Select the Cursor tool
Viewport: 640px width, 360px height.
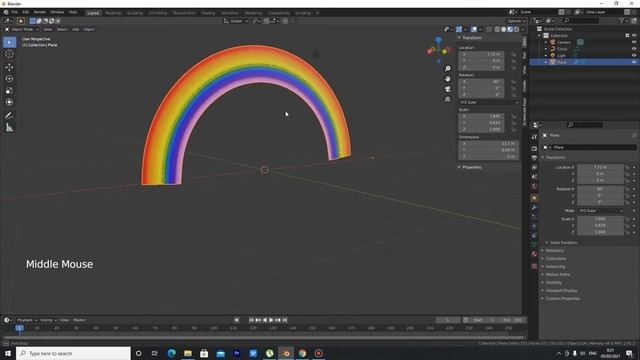pyautogui.click(x=9, y=54)
